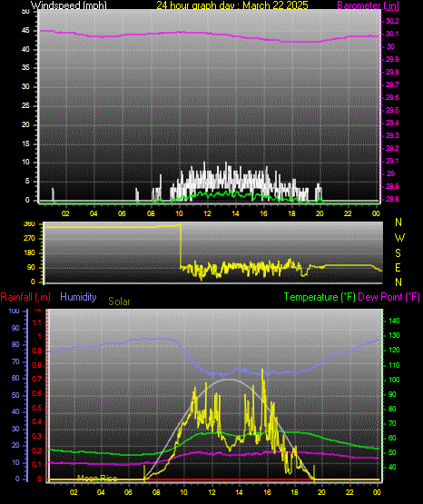
Task: Click the Dew Point (°F) legend label
Action: (389, 297)
